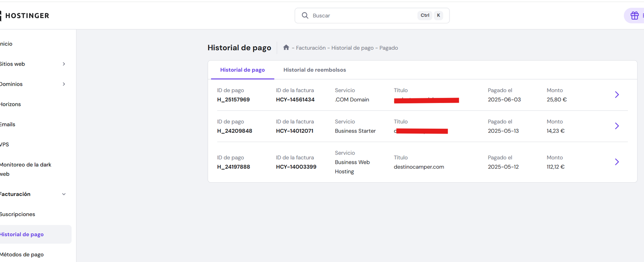Open Horizons in the sidebar
This screenshot has width=644, height=262.
10,104
